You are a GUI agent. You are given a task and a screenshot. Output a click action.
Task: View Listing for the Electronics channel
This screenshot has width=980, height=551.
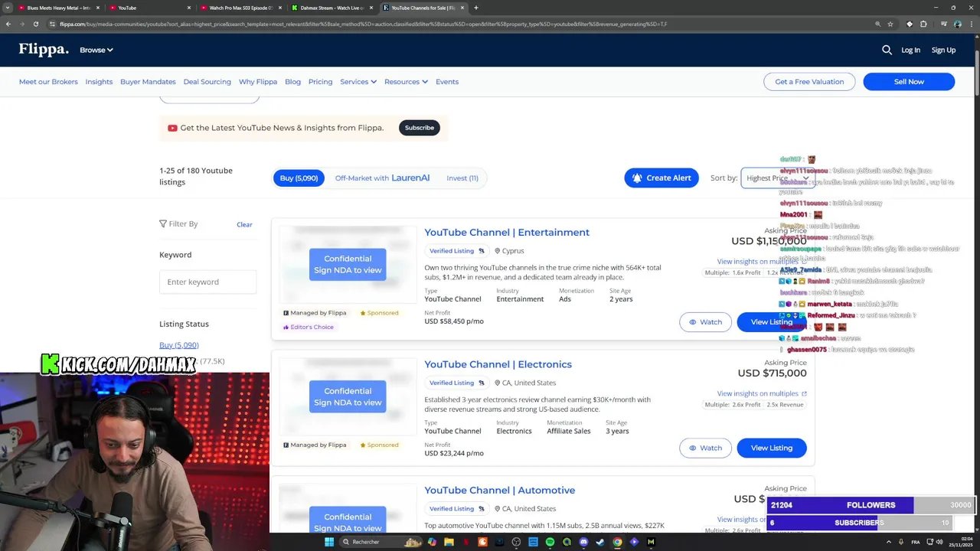pyautogui.click(x=772, y=448)
